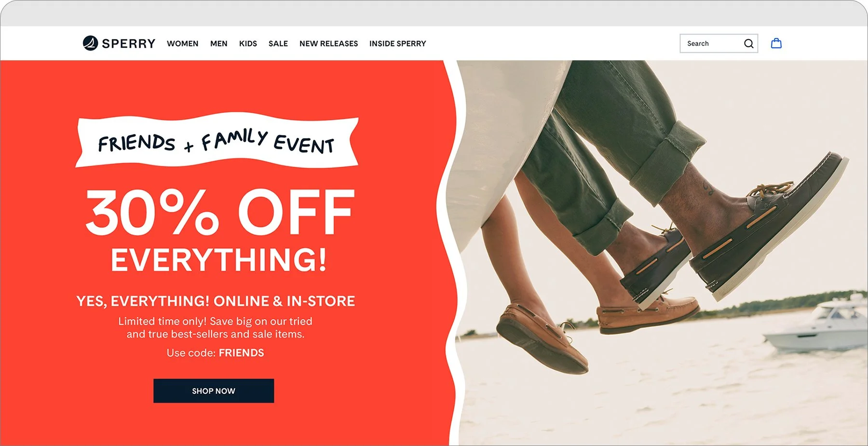This screenshot has width=868, height=446.
Task: Click the Friends + Family Event banner
Action: coord(217,140)
